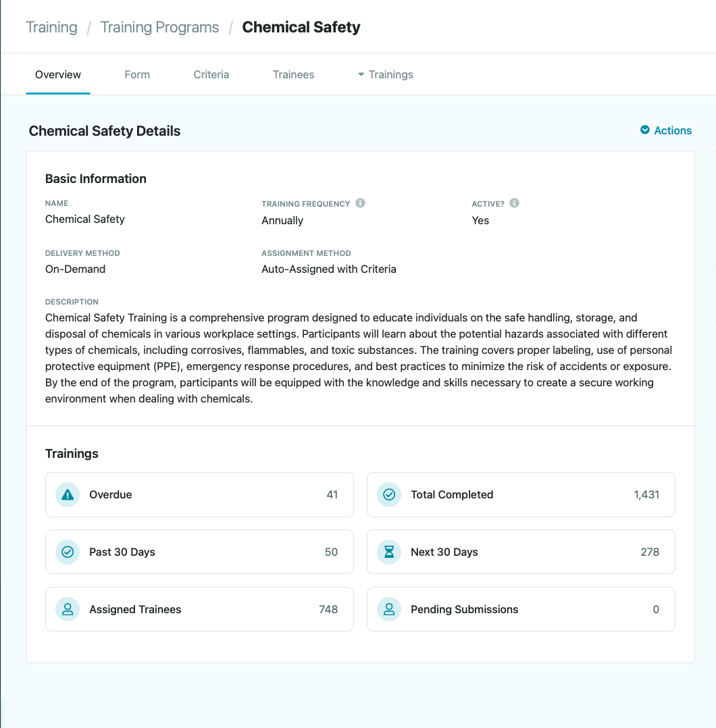Open the Assigned Trainees card showing 748
The image size is (716, 728).
click(199, 610)
